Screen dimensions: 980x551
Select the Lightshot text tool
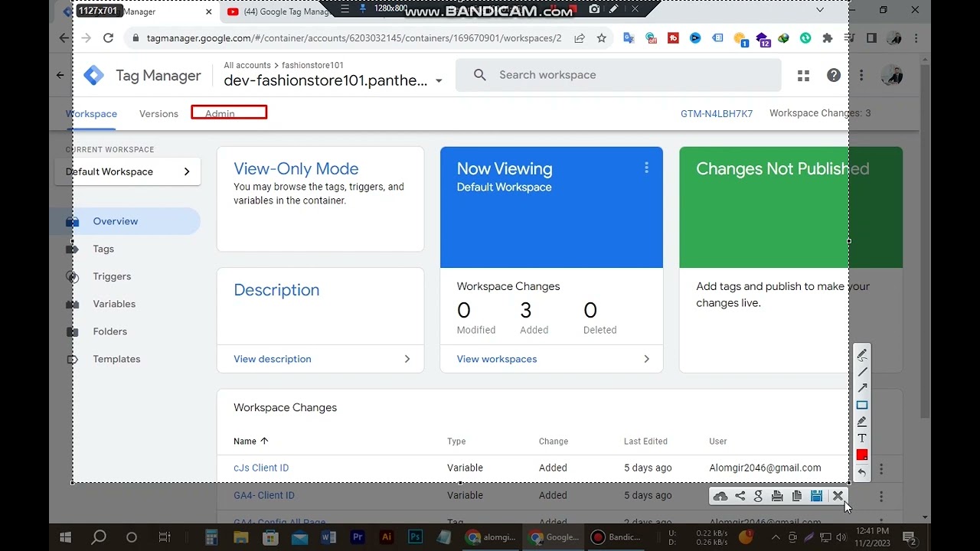coord(862,439)
